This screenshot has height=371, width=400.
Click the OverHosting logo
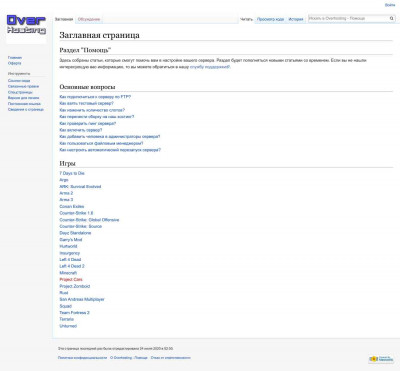pyautogui.click(x=26, y=25)
